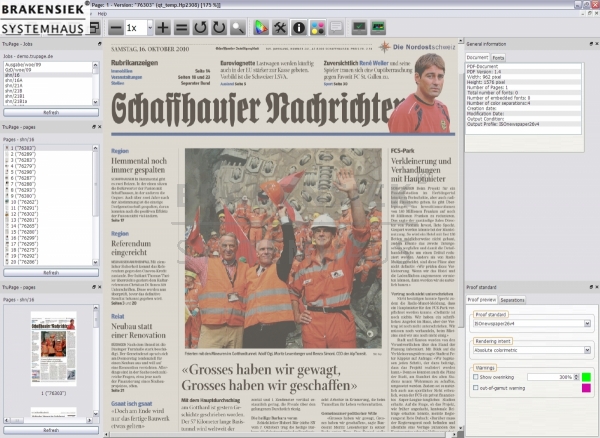Select page 20 row in pages list

(48, 262)
